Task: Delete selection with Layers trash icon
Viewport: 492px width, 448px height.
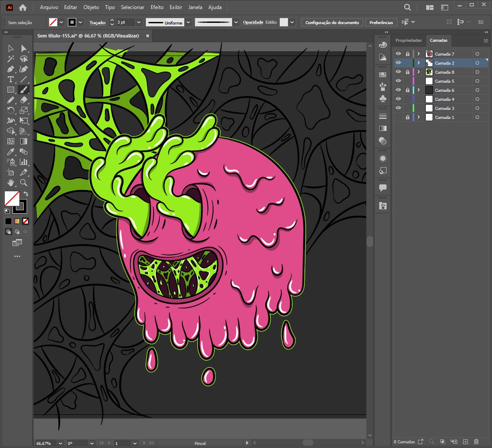Action: [x=476, y=442]
